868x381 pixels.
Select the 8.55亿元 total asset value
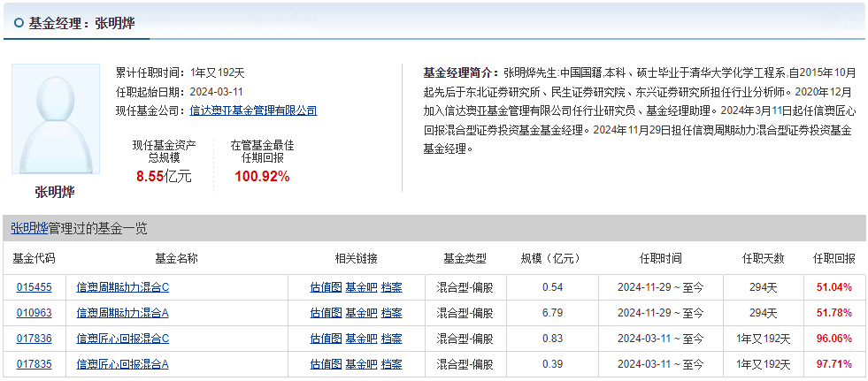(x=164, y=177)
